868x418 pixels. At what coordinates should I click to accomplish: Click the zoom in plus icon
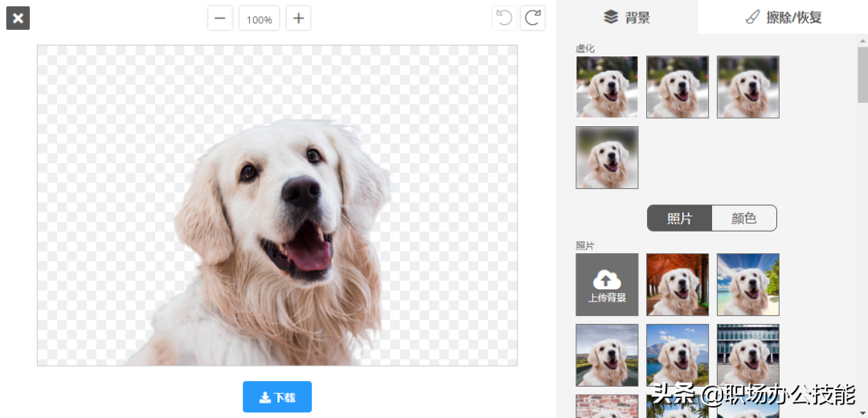[298, 18]
